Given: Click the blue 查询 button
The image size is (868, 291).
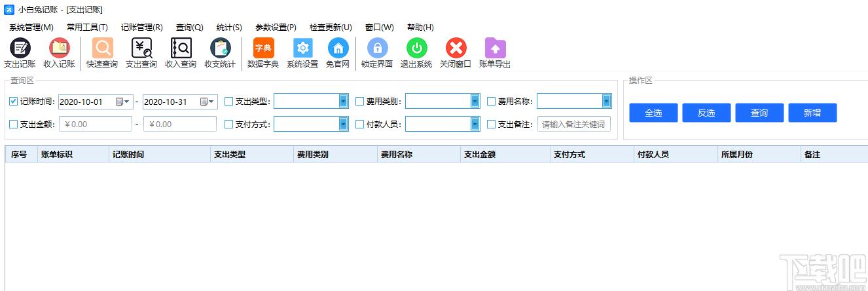Looking at the screenshot, I should click(759, 113).
